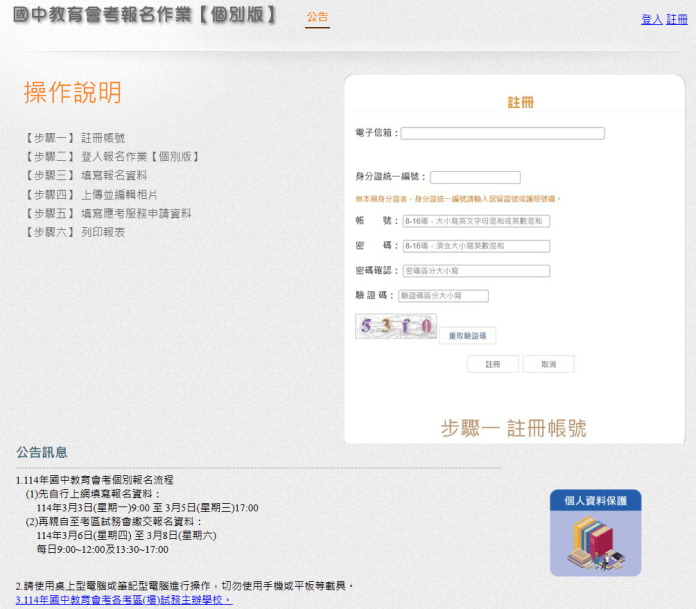Open the 公告 tab
The height and width of the screenshot is (609, 696).
click(x=317, y=17)
